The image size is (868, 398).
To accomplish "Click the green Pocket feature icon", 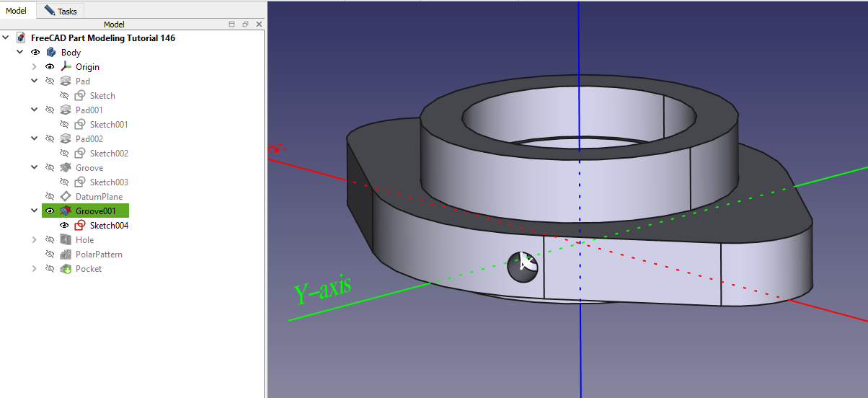I will tap(66, 269).
